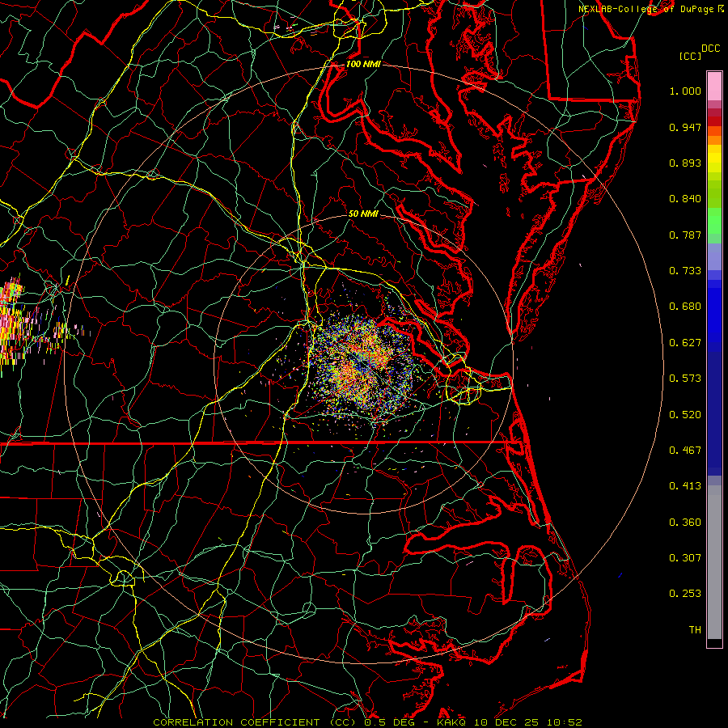
Task: Click the '100 NMI' range ring label
Action: (x=363, y=64)
